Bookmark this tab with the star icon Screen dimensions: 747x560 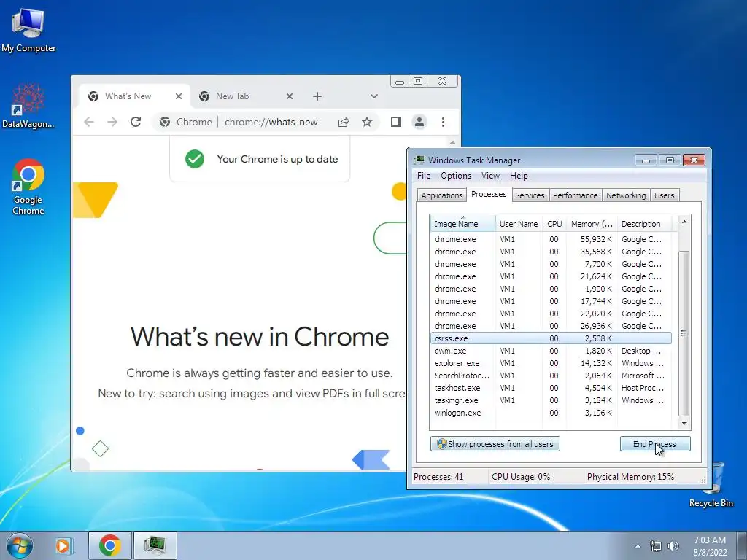pyautogui.click(x=367, y=122)
